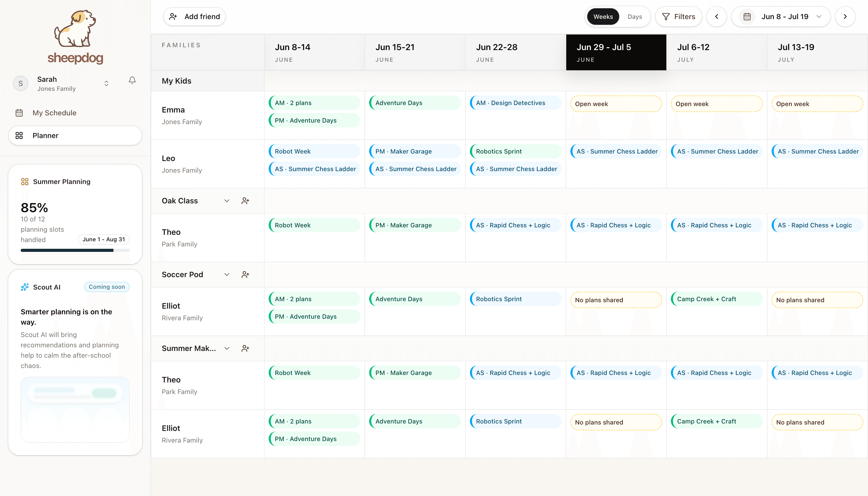The image size is (868, 496).
Task: Open Filters using the funnel icon
Action: (666, 16)
